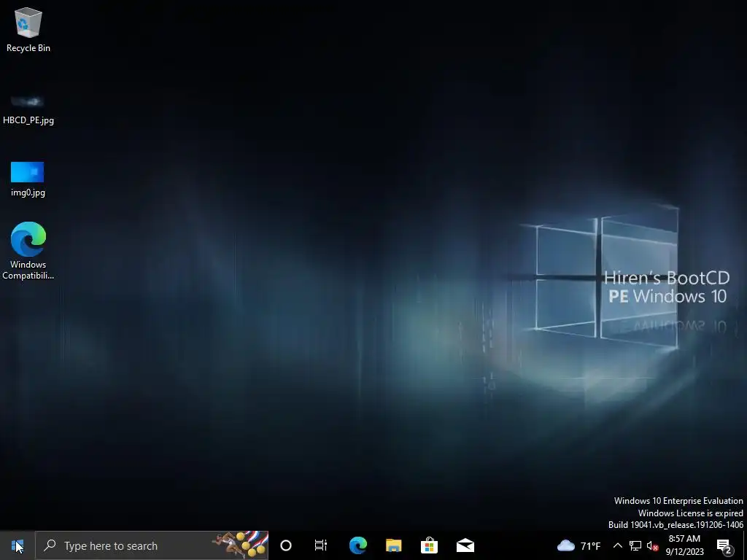
Task: Open Task View on the taskbar
Action: pyautogui.click(x=321, y=545)
